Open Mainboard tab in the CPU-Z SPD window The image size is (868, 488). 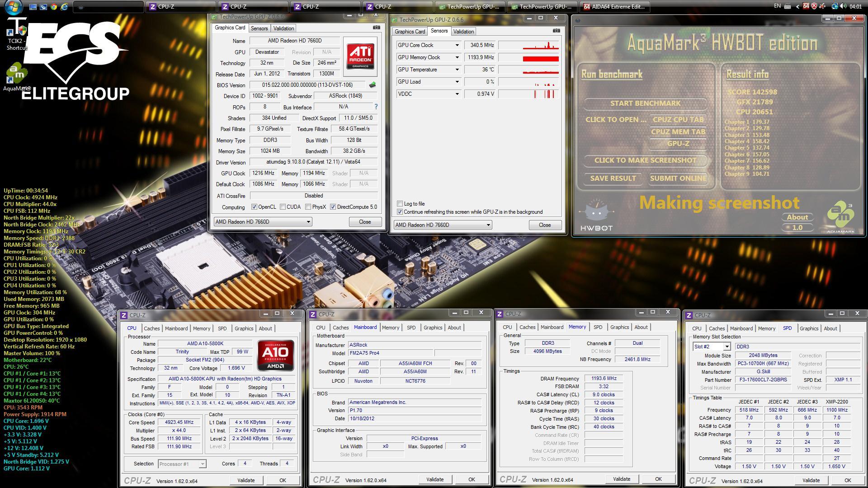pyautogui.click(x=741, y=328)
